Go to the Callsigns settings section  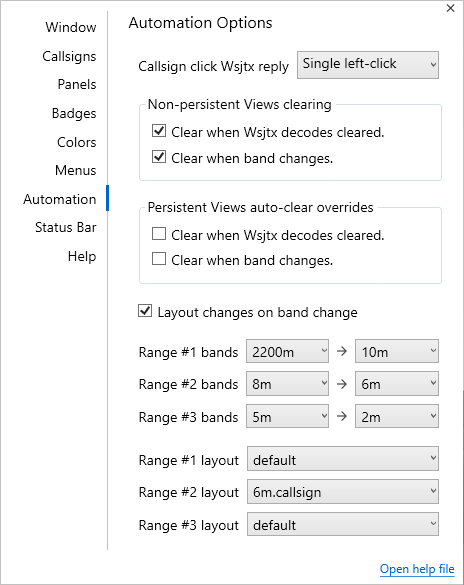pyautogui.click(x=69, y=56)
